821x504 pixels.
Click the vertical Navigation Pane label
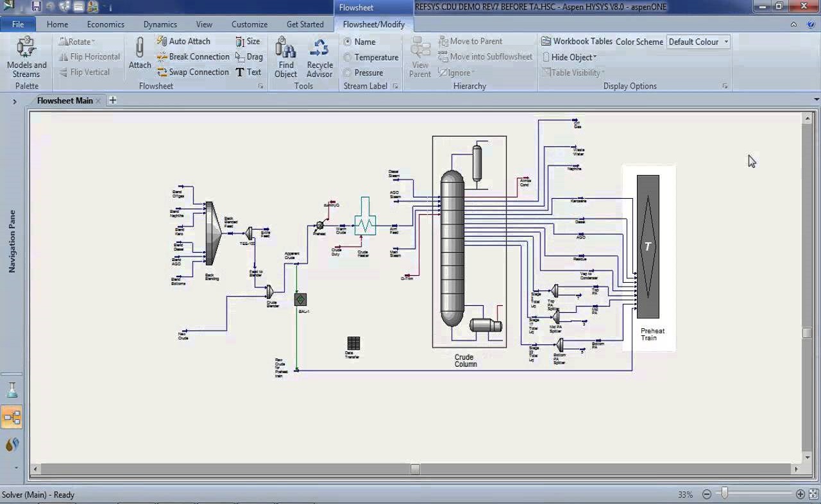[12, 241]
